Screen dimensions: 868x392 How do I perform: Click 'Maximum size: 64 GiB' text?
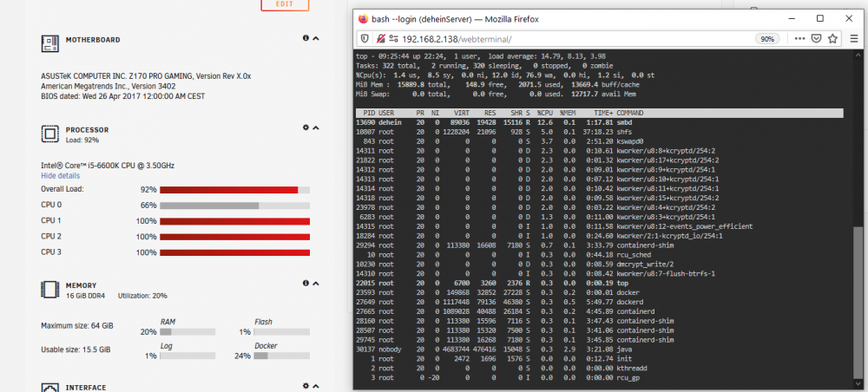[x=77, y=326]
